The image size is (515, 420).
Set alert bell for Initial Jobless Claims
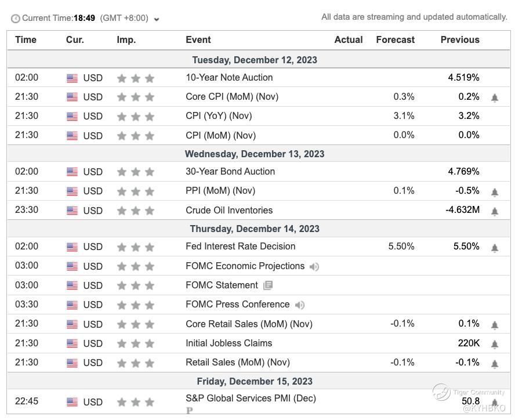coord(495,345)
